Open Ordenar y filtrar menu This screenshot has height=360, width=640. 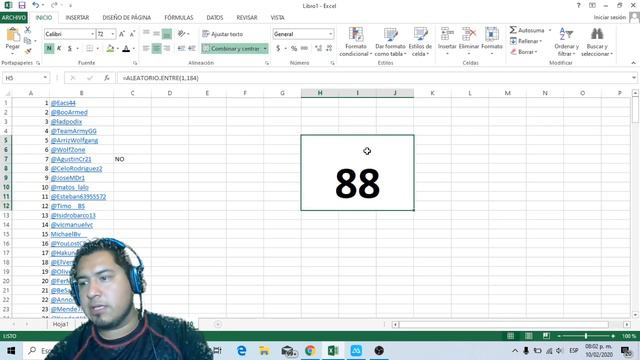tap(566, 42)
